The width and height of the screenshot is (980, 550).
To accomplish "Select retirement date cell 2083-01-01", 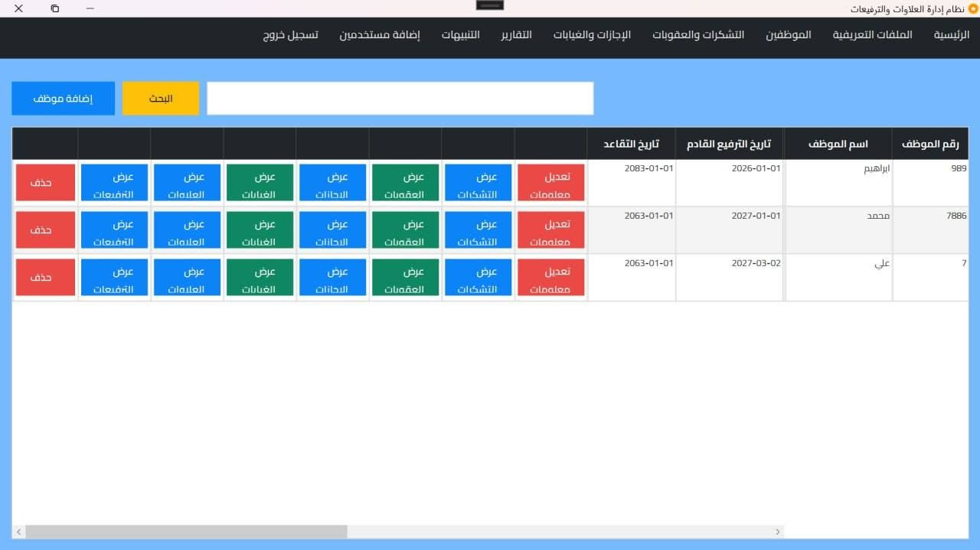I will pos(632,183).
